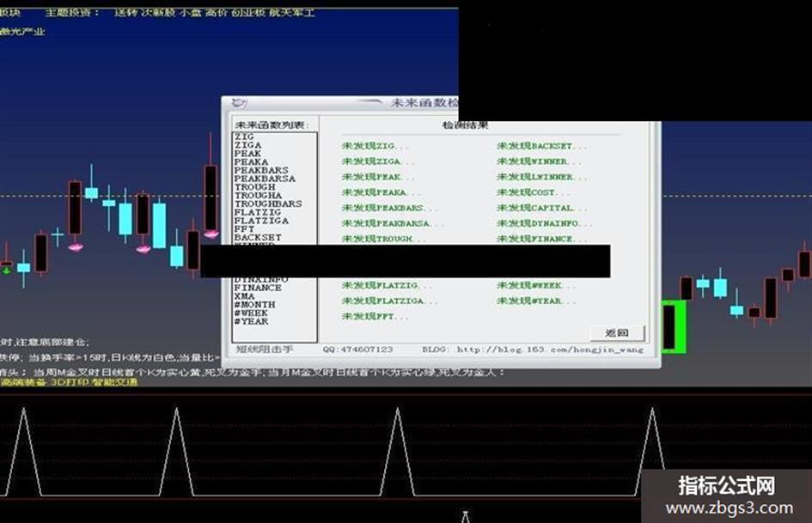Open the 3D打印 sector link
812x523 pixels.
70,382
